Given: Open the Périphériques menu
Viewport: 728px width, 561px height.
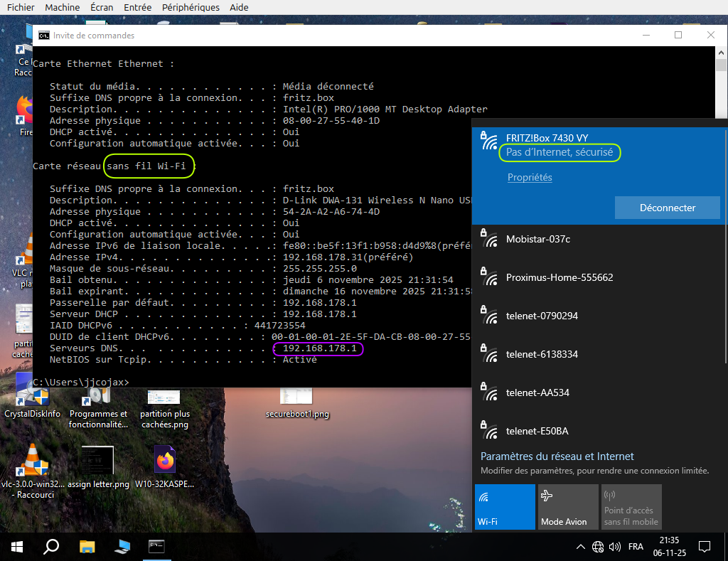Looking at the screenshot, I should 191,7.
